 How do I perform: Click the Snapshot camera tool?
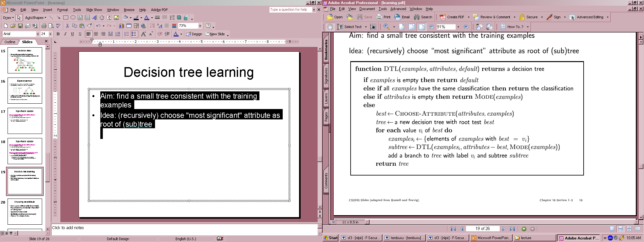373,27
